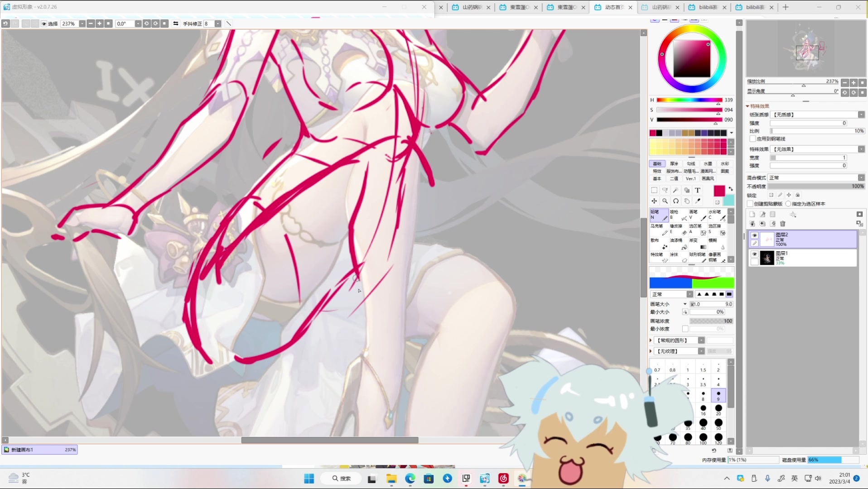Image resolution: width=868 pixels, height=489 pixels.
Task: Select the rectangular selection tool
Action: [x=654, y=190]
